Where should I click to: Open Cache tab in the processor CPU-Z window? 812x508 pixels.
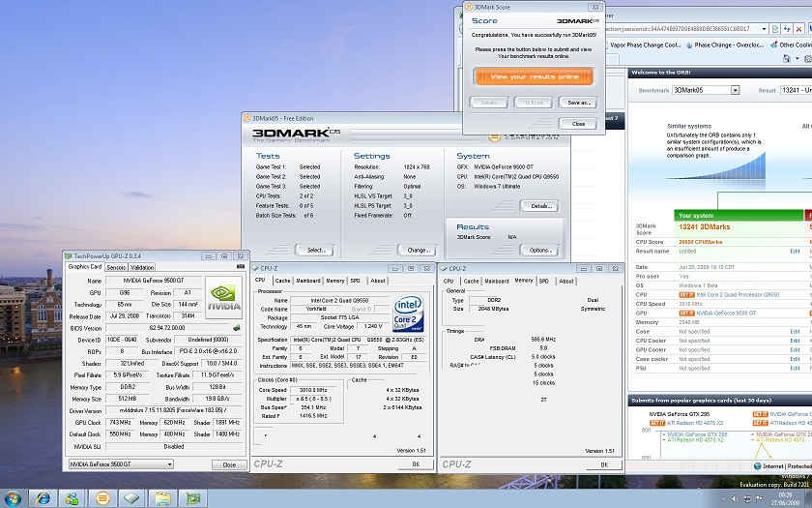click(282, 281)
